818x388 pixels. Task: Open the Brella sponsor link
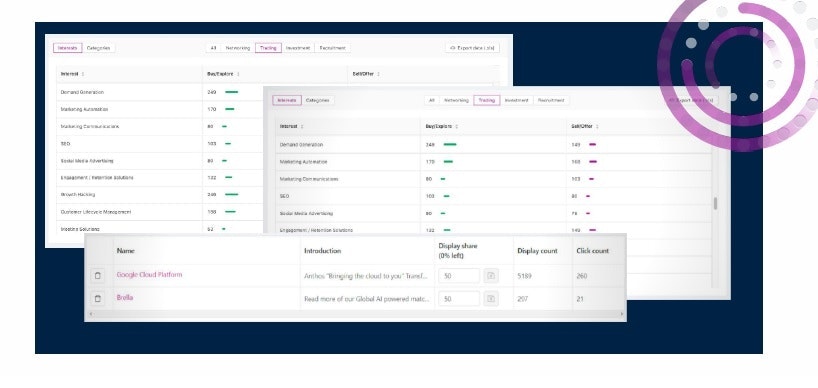click(x=125, y=298)
